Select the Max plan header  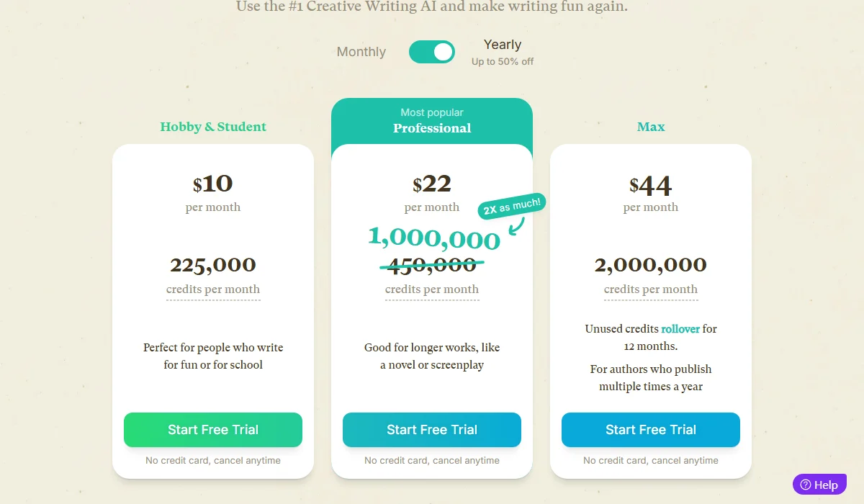(x=651, y=127)
